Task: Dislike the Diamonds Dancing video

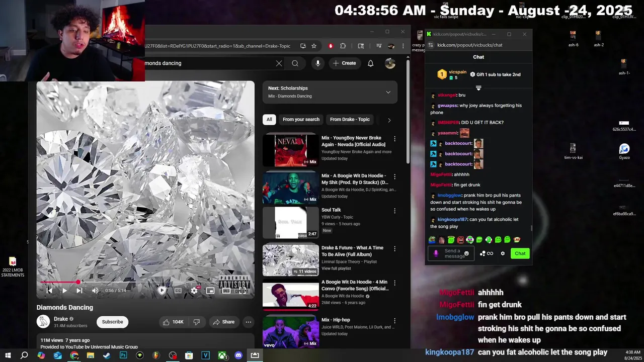Action: click(x=197, y=322)
